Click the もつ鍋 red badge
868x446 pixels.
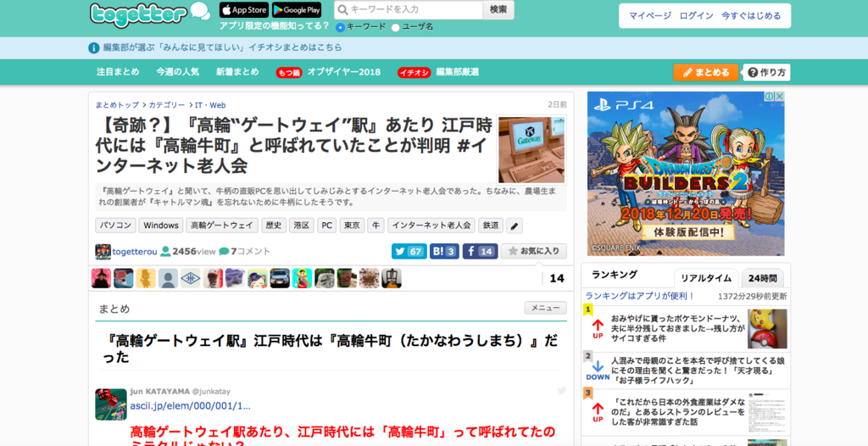coord(289,73)
